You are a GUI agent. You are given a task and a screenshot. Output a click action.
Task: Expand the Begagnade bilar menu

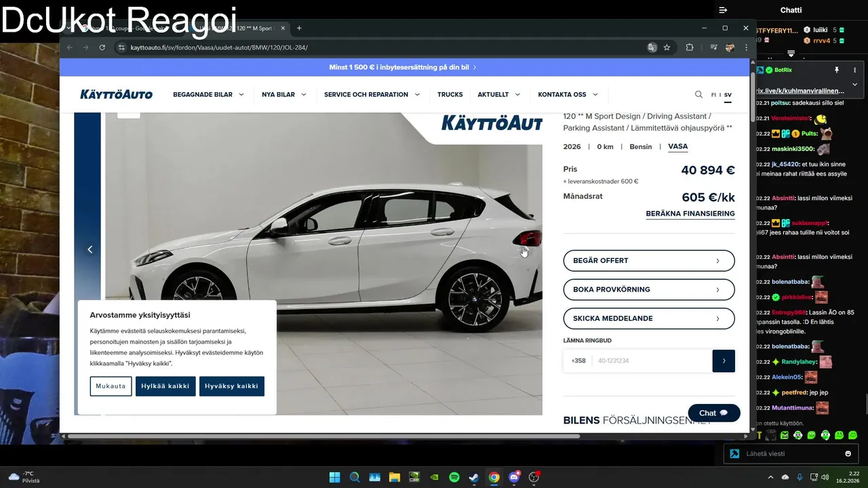(208, 95)
